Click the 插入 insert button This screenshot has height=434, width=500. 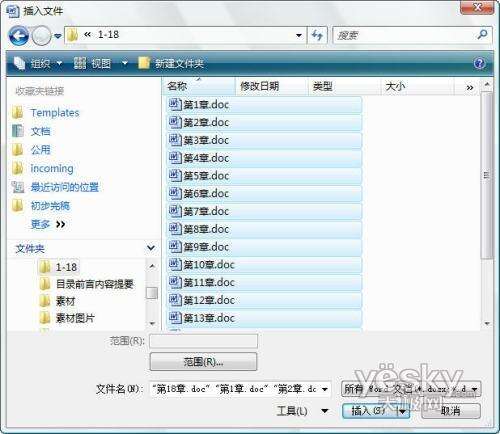(x=369, y=411)
